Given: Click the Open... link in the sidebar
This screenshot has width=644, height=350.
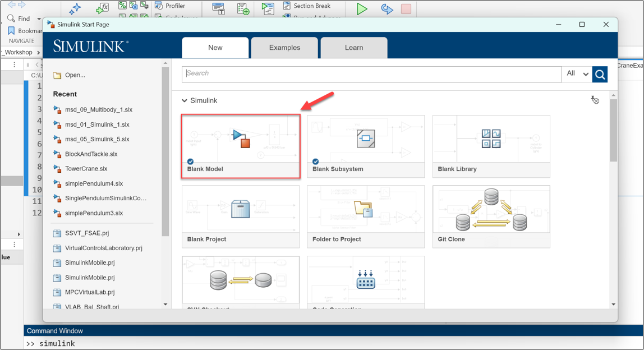Looking at the screenshot, I should click(x=75, y=75).
